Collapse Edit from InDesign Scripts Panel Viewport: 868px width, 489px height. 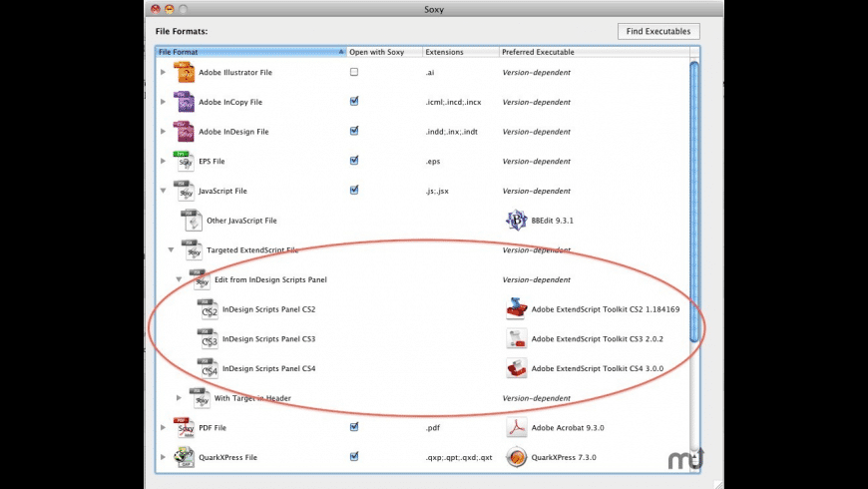point(179,279)
